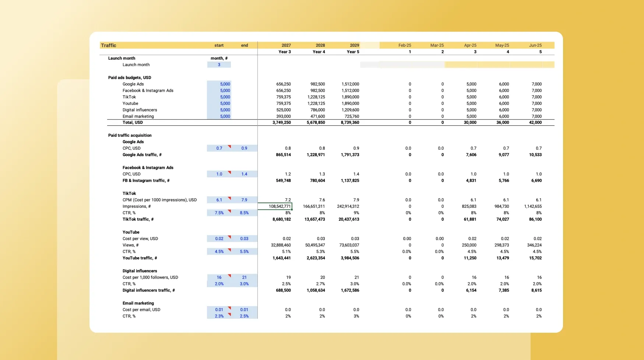Click the 2027 column header
The image size is (644, 360).
coord(286,45)
